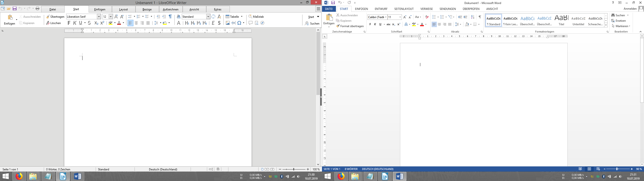Click the hamburger menu icon in LibreOffice

click(x=318, y=9)
